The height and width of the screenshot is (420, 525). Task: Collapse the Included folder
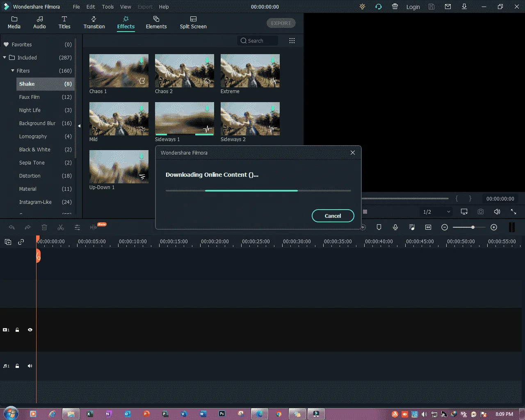coord(5,57)
